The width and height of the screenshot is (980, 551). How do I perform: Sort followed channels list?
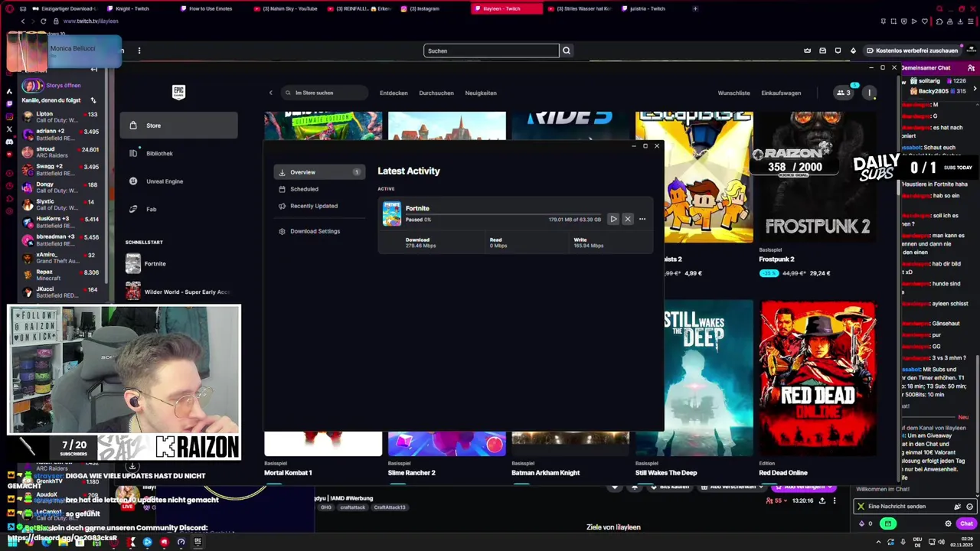93,100
